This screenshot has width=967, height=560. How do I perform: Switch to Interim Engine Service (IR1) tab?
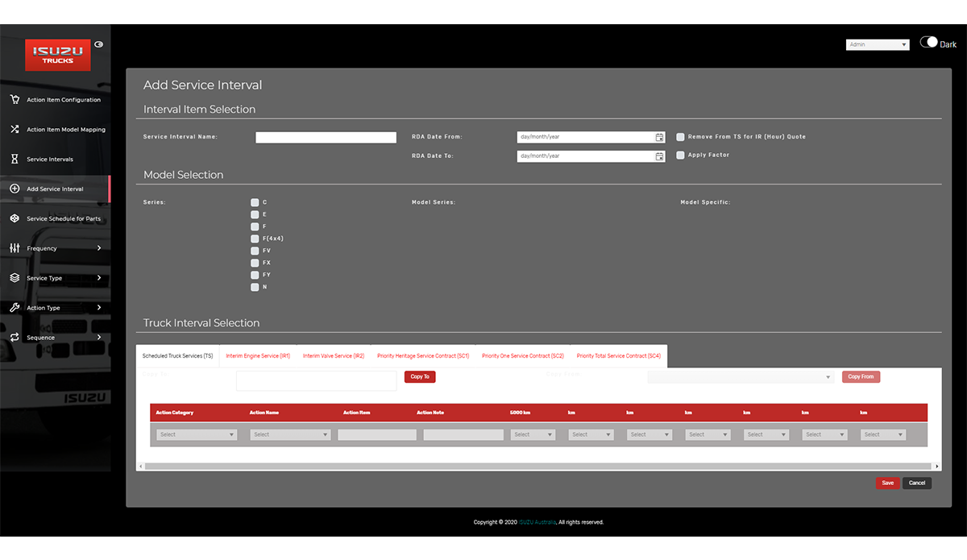click(x=258, y=355)
